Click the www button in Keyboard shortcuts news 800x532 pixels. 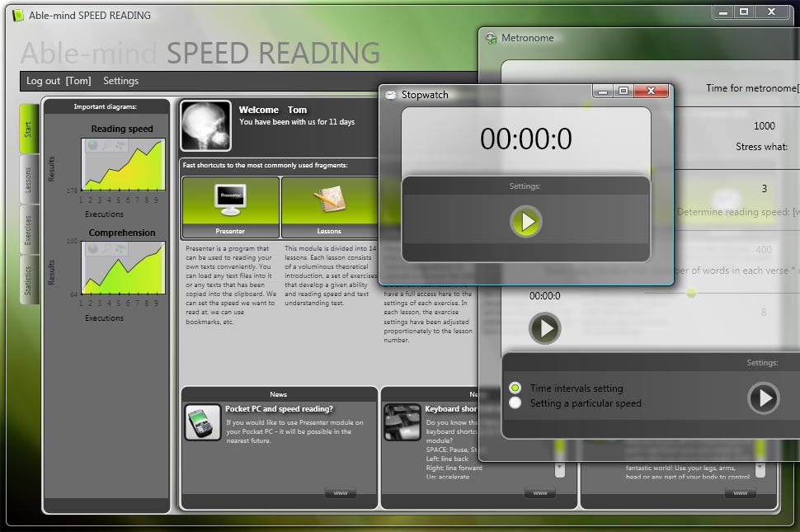[x=540, y=493]
